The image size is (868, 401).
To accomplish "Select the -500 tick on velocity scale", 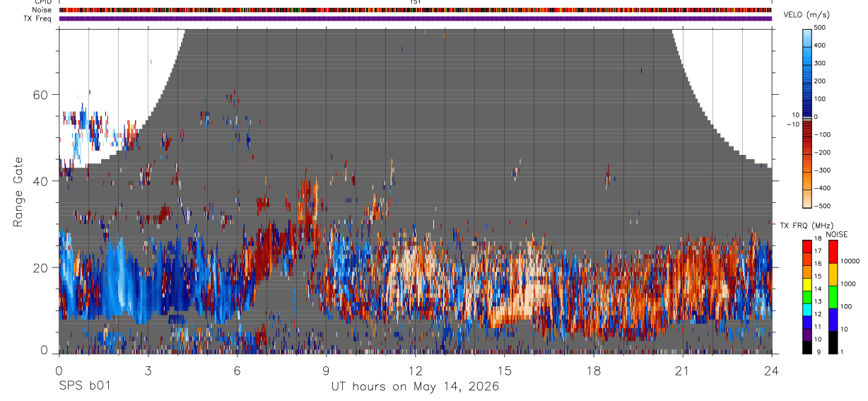I will tap(823, 206).
